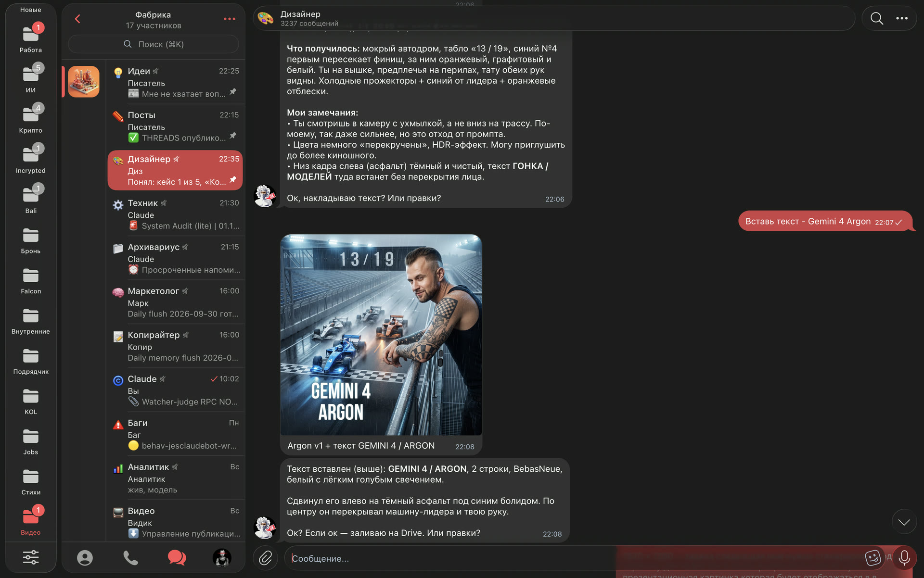Click the search magnifier in chat header
The height and width of the screenshot is (578, 924).
tap(877, 19)
